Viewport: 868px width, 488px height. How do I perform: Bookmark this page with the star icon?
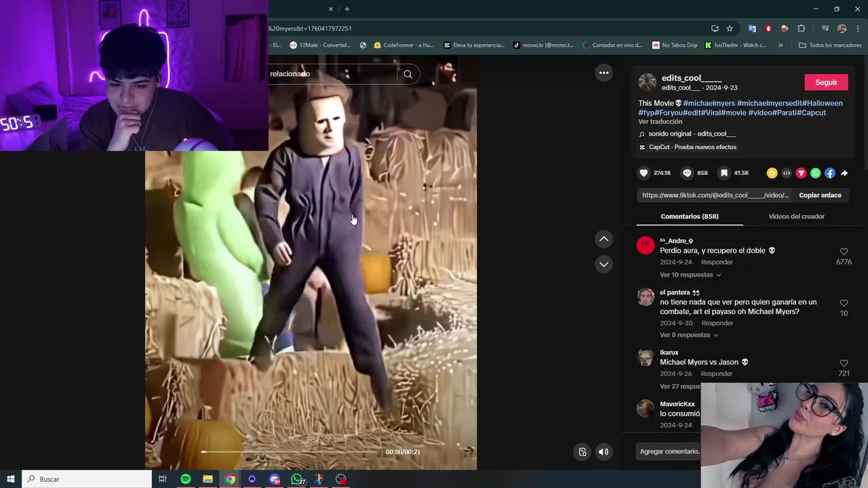pyautogui.click(x=730, y=28)
